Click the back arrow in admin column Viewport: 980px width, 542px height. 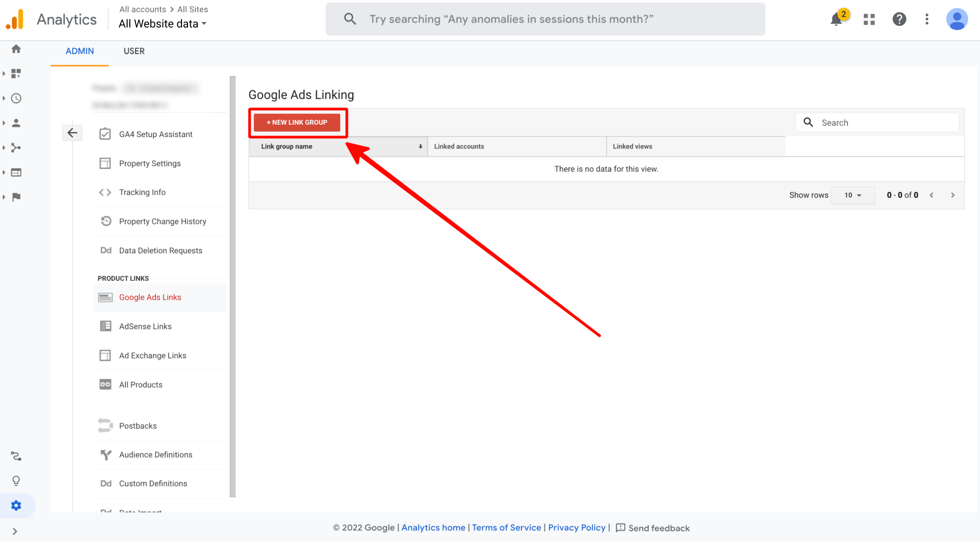coord(72,133)
